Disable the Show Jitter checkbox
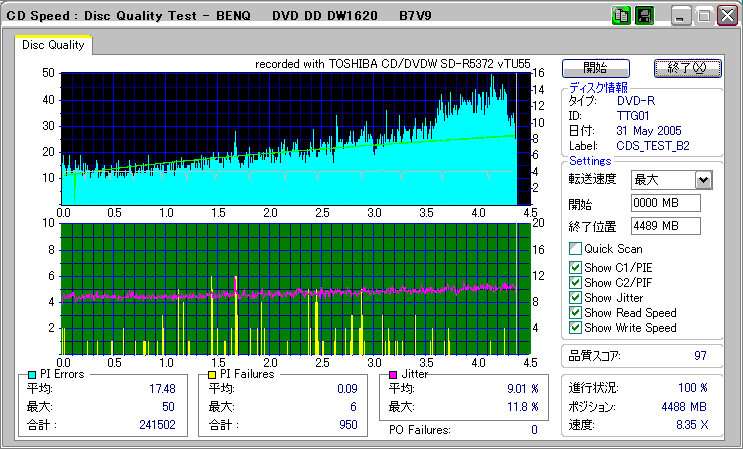 pyautogui.click(x=575, y=298)
